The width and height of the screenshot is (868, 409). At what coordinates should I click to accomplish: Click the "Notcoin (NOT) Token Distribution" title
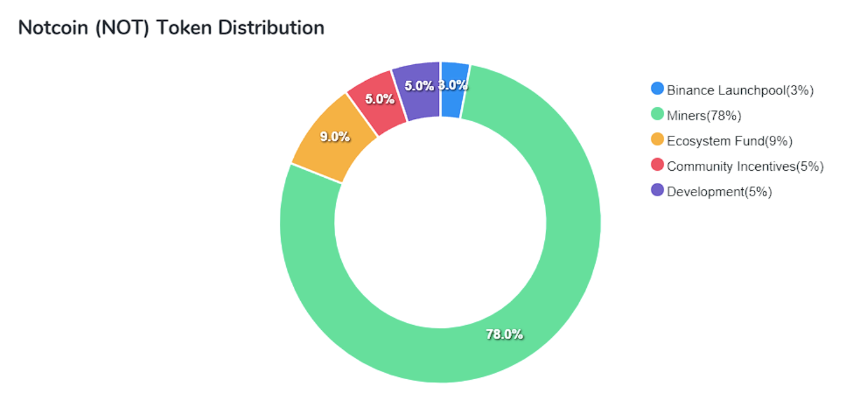171,28
